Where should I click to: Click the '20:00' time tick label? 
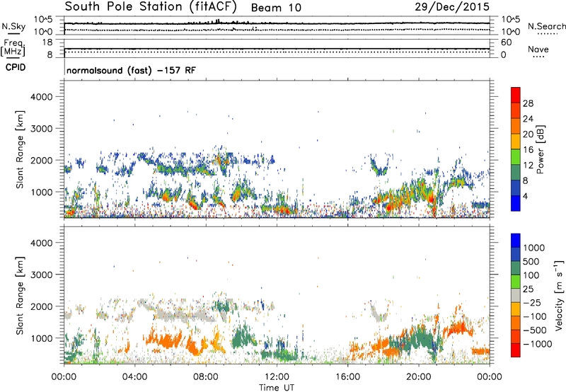tap(419, 377)
